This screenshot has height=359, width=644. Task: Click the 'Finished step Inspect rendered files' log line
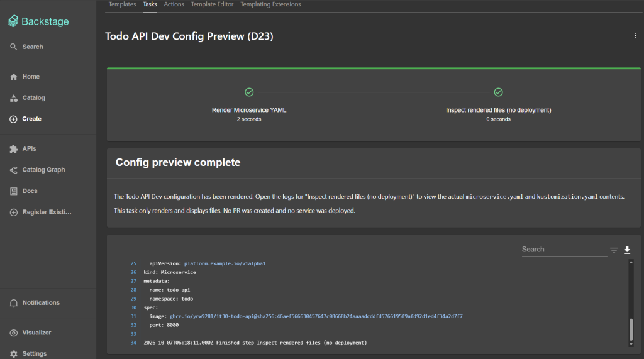[255, 343]
